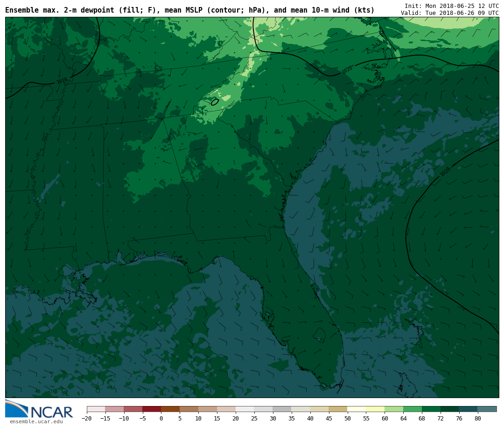Pick the pale yellow swatch between 55 and 60
Screen dimensions: 504x427
click(375, 409)
